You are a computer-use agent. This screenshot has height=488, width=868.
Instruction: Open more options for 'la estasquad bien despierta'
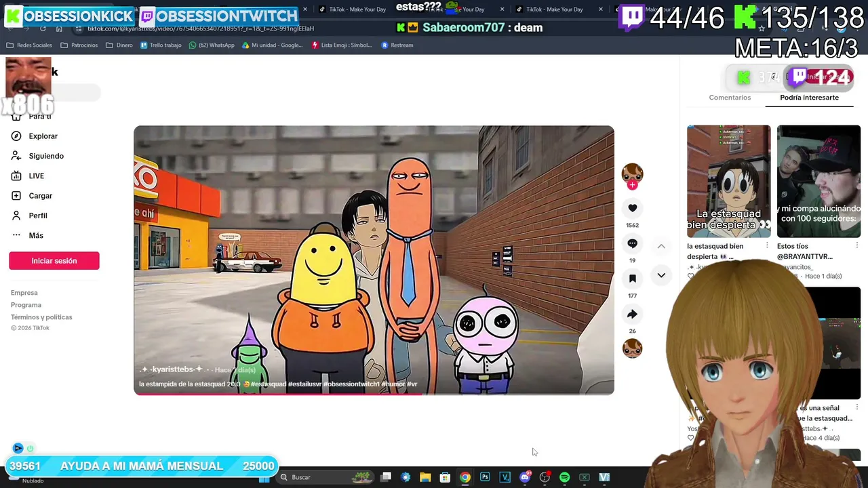tap(767, 245)
